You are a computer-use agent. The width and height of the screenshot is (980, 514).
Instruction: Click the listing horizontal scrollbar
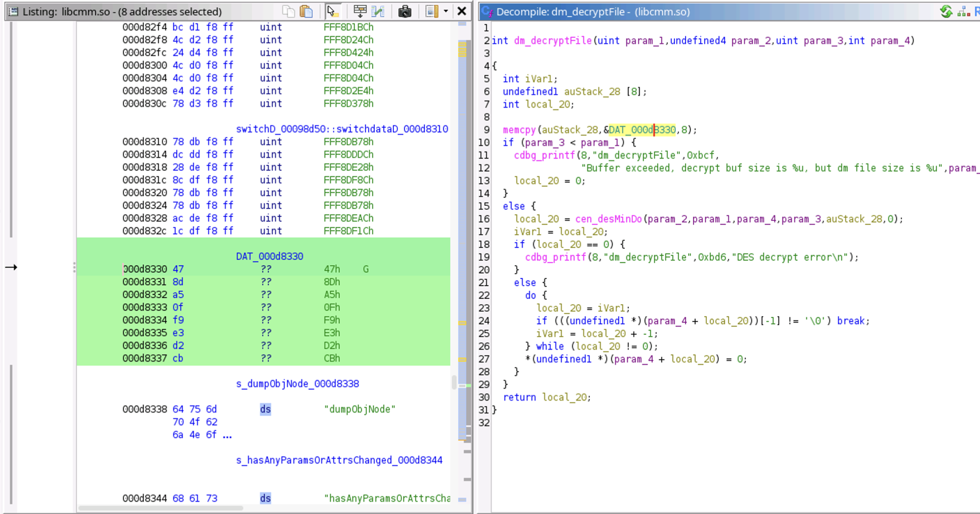point(161,508)
